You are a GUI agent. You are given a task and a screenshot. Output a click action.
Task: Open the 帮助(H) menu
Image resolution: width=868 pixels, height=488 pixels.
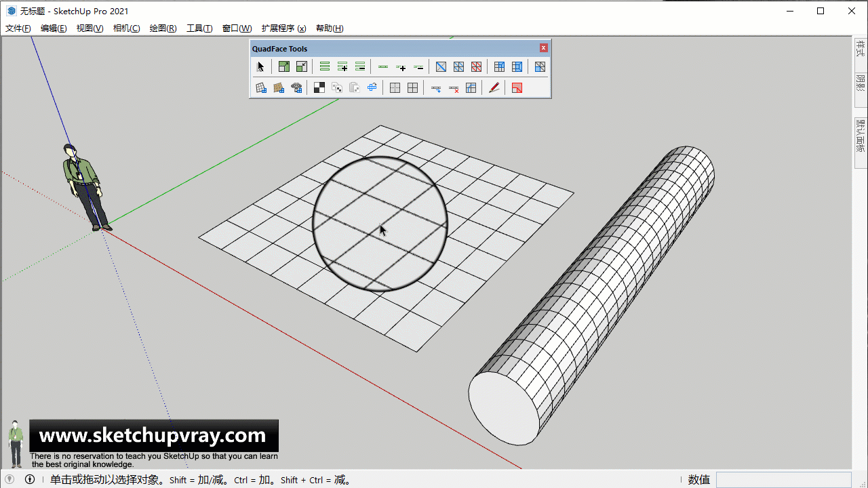[x=330, y=28]
